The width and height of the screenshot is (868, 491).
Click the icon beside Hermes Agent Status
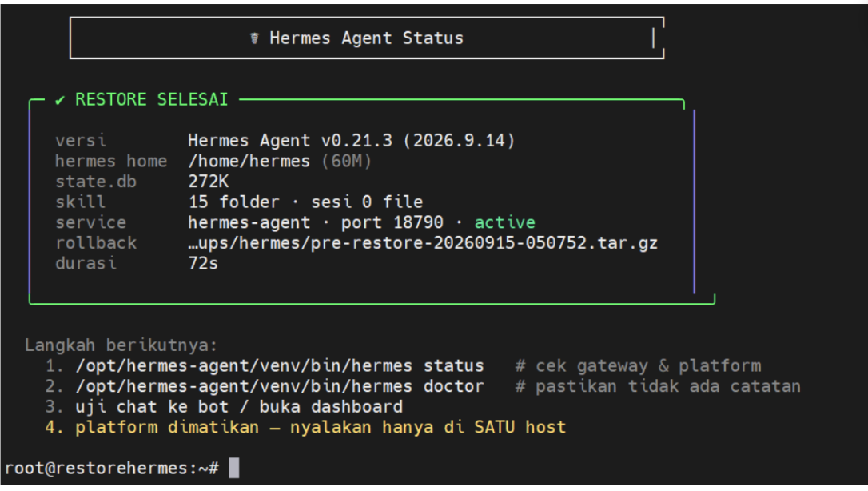tap(254, 38)
